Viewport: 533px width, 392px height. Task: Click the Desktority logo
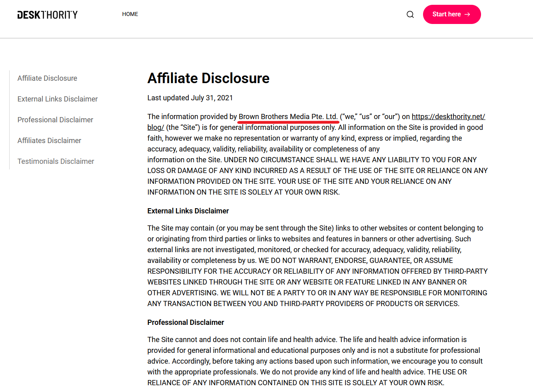[x=47, y=14]
